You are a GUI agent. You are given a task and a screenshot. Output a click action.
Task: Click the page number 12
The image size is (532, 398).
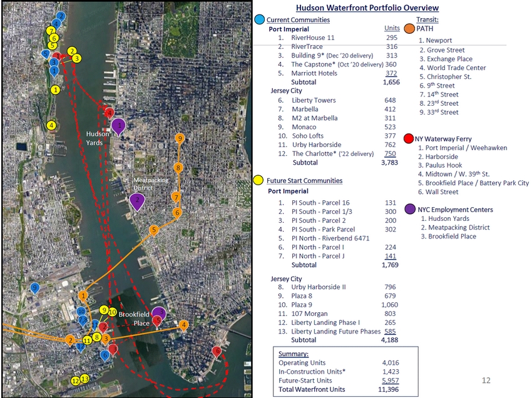point(486,380)
